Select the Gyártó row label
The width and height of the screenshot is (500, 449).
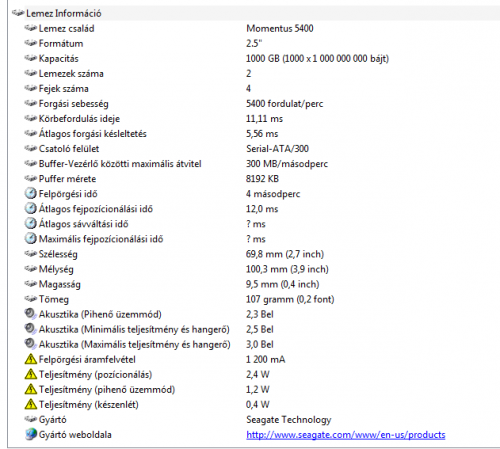53,420
